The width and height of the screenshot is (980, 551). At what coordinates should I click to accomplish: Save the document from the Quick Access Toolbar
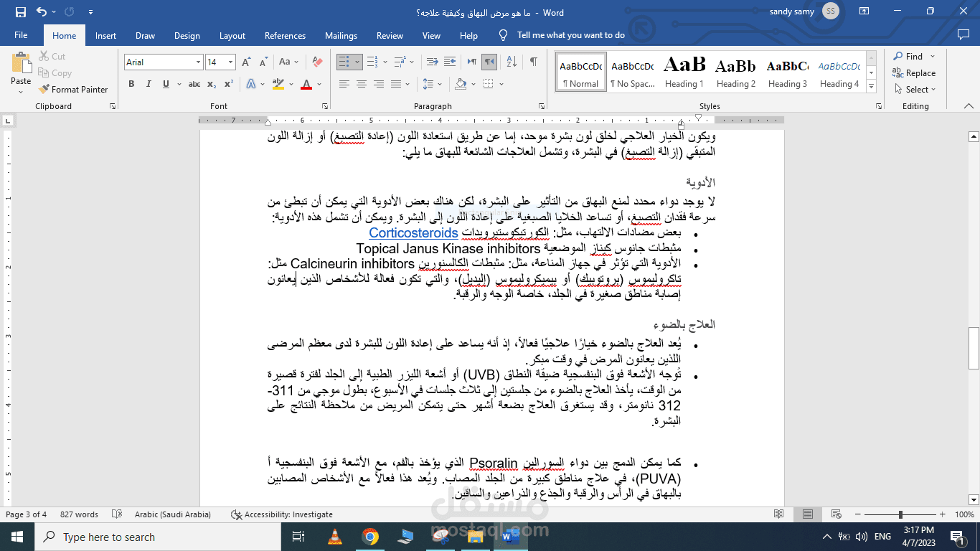(20, 12)
